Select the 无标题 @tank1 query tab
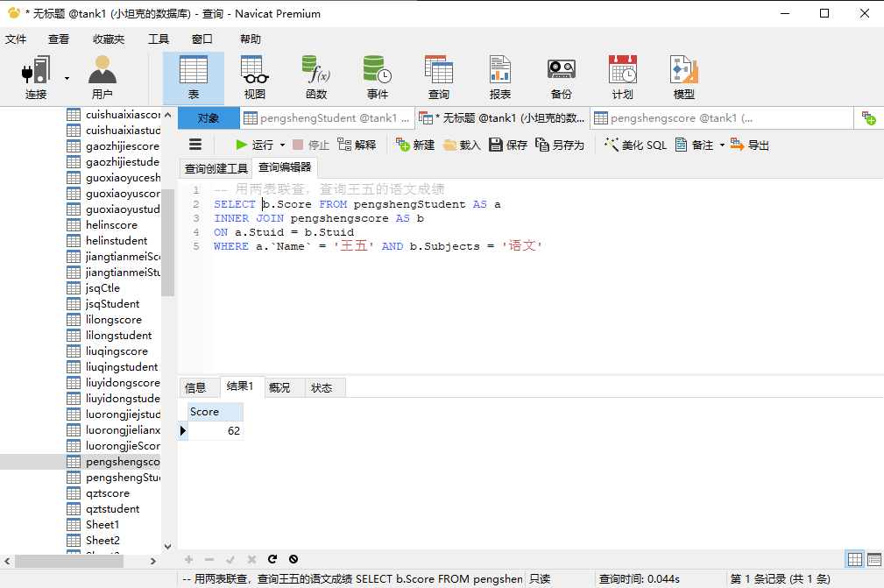The height and width of the screenshot is (588, 884). pyautogui.click(x=502, y=117)
